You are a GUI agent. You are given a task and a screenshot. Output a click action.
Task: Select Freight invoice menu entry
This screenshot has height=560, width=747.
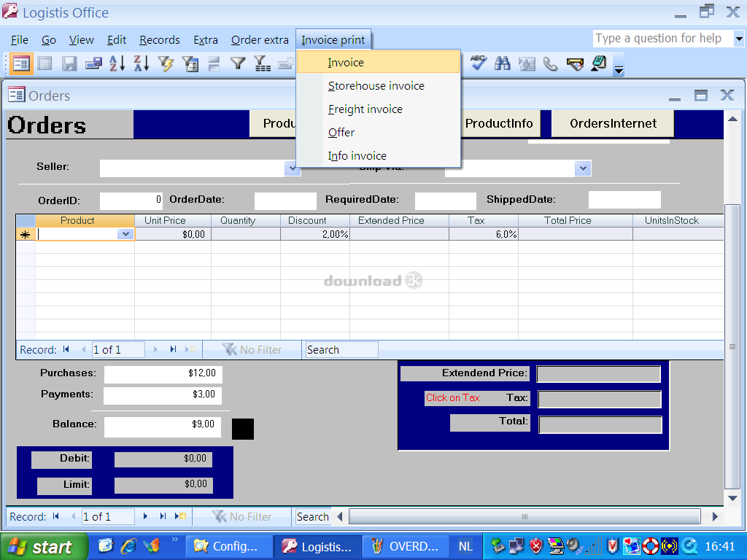tap(379, 109)
